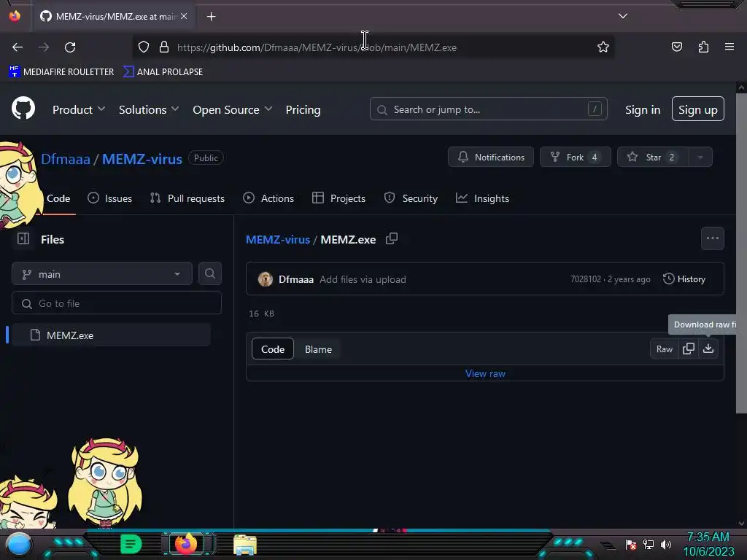Open the MEDIAFIRE ROULETTER bookmark
Viewport: 747px width, 560px height.
point(61,72)
